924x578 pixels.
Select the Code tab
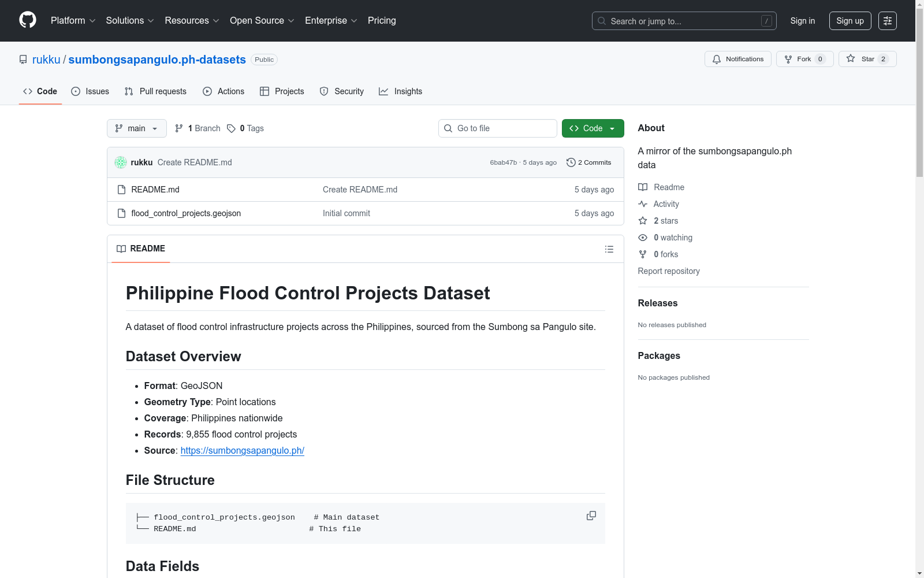click(x=40, y=91)
